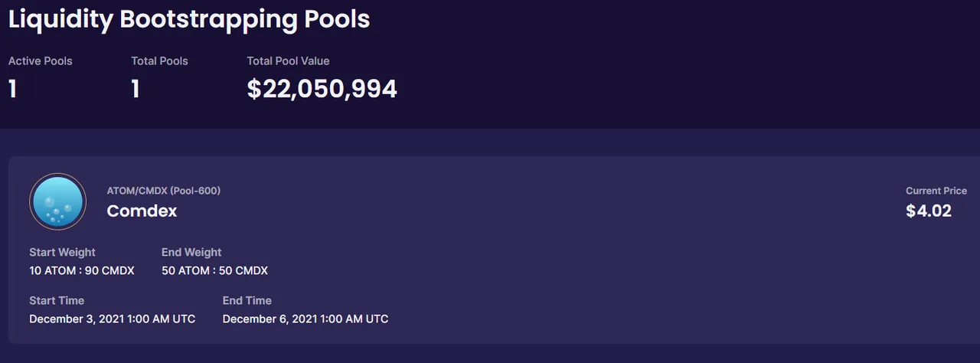This screenshot has width=980, height=363.
Task: Open the Comdex pool name
Action: pos(142,211)
